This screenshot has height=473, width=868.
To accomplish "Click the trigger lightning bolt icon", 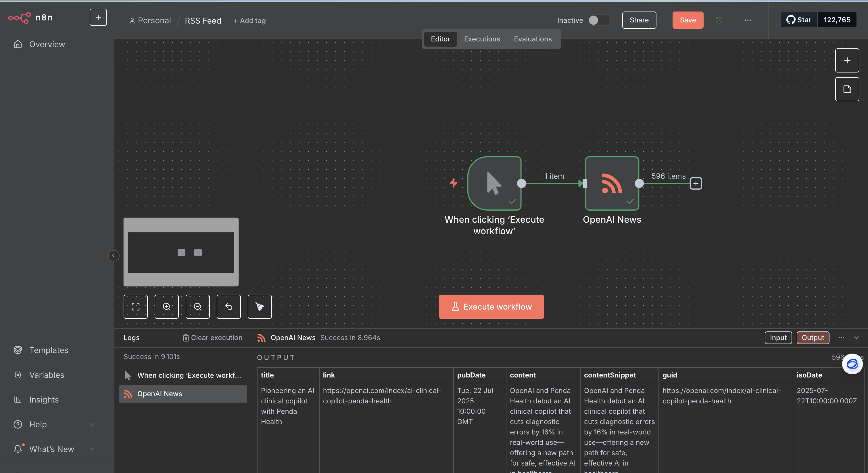I will coord(454,183).
